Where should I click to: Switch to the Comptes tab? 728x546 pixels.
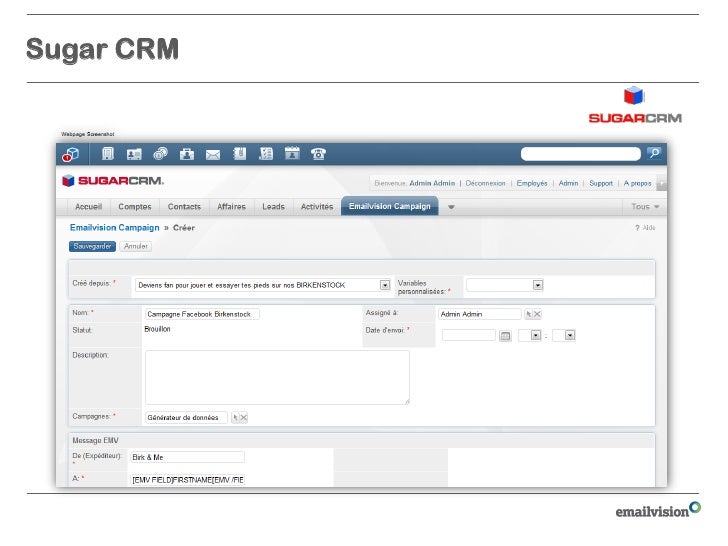135,207
